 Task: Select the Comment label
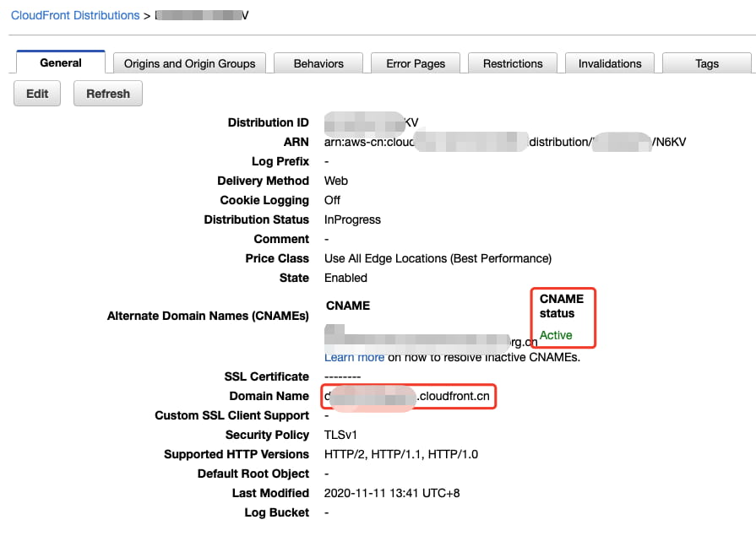pyautogui.click(x=281, y=239)
